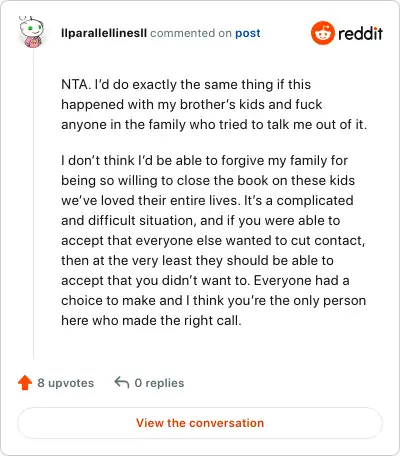Click the line "here who made the right call."
400x456 pixels.
point(151,320)
